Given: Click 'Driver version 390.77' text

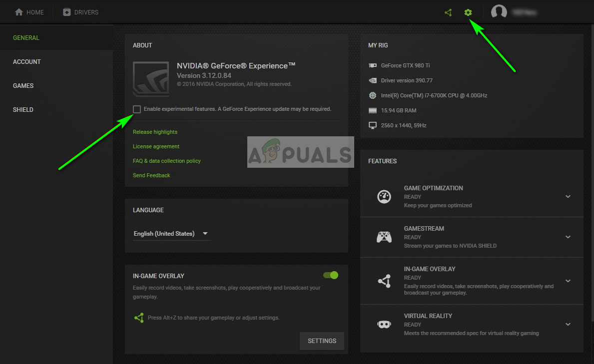Looking at the screenshot, I should point(407,80).
